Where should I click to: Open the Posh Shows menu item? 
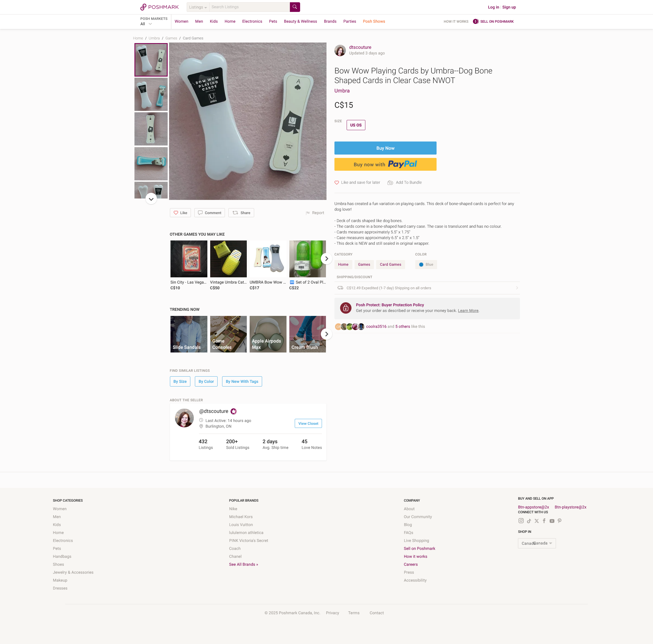pyautogui.click(x=374, y=21)
